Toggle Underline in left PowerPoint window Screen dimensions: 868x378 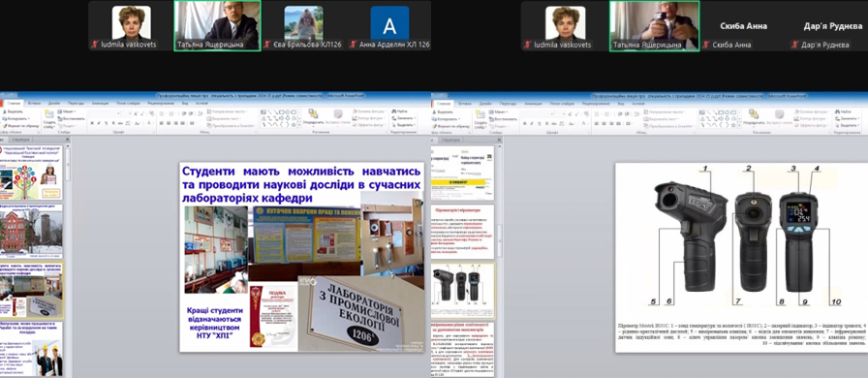pos(106,123)
